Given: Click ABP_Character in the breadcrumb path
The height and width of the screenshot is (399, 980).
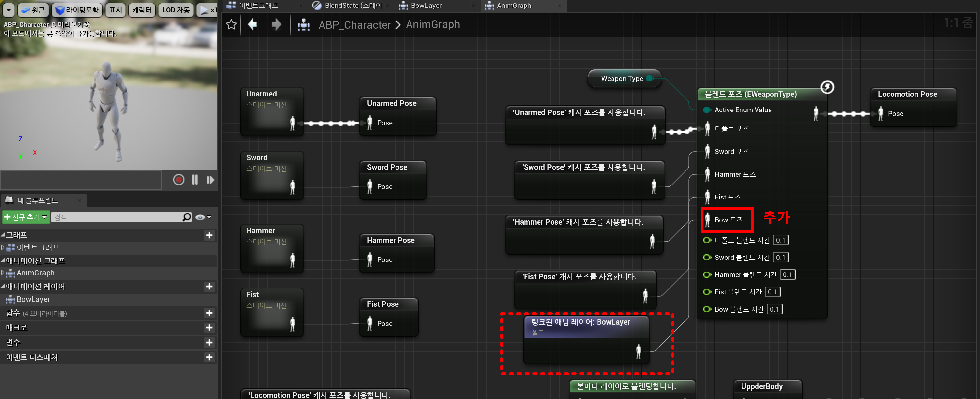Looking at the screenshot, I should click(x=354, y=25).
